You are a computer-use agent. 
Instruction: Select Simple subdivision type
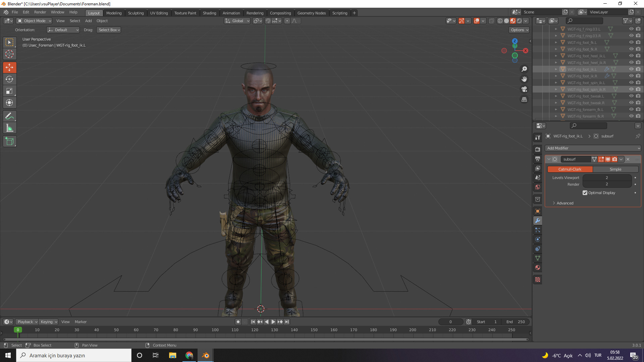click(615, 169)
